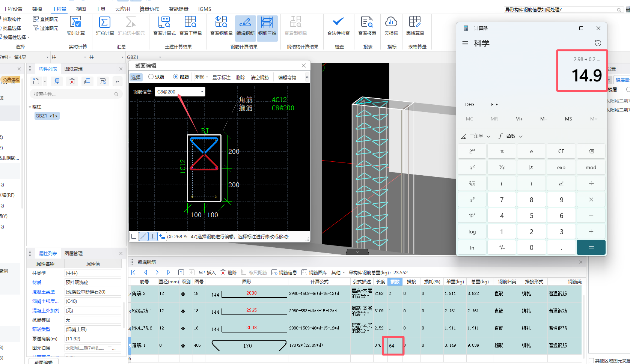Open 建模 ribbon tab

37,9
